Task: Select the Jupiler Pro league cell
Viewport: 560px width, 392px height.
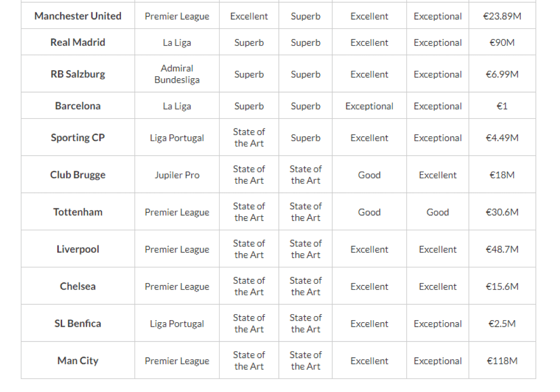Action: point(177,175)
